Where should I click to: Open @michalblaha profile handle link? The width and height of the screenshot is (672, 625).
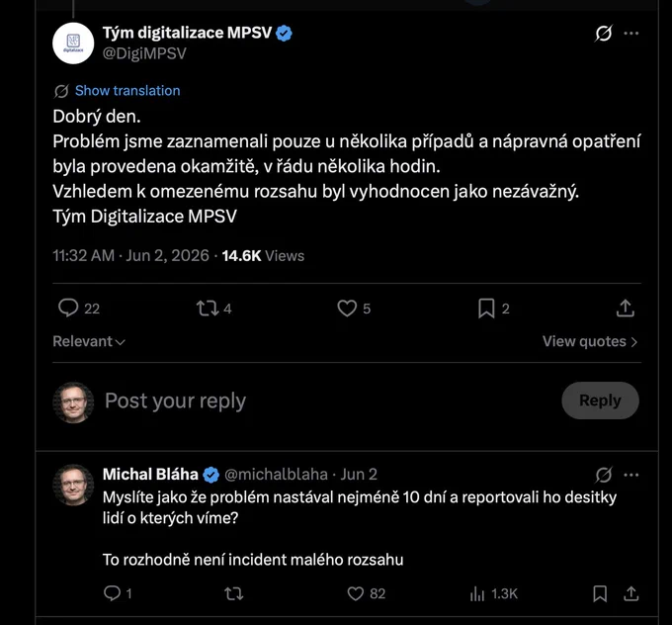coord(276,474)
